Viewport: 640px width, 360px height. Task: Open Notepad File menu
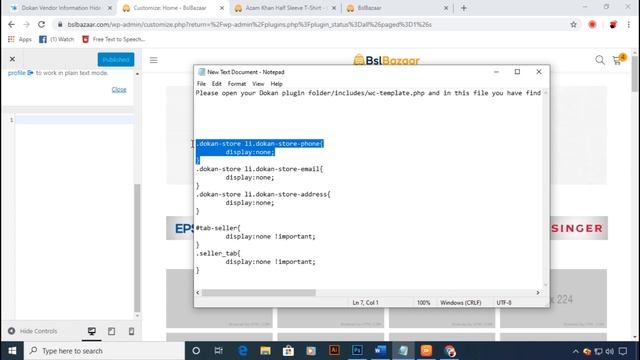pyautogui.click(x=201, y=84)
